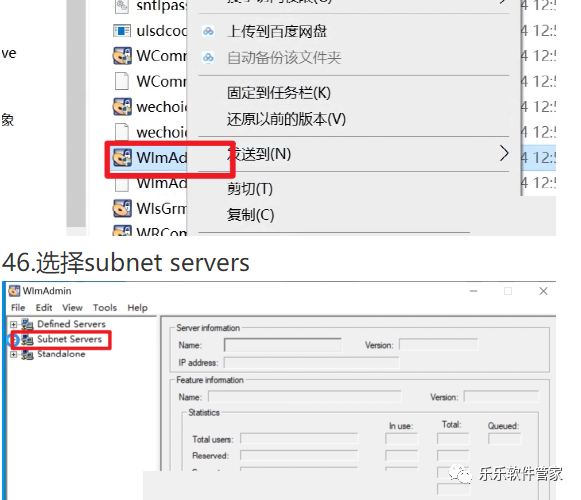This screenshot has width=581, height=500.
Task: Click the ulsdcoc file icon
Action: (x=122, y=31)
